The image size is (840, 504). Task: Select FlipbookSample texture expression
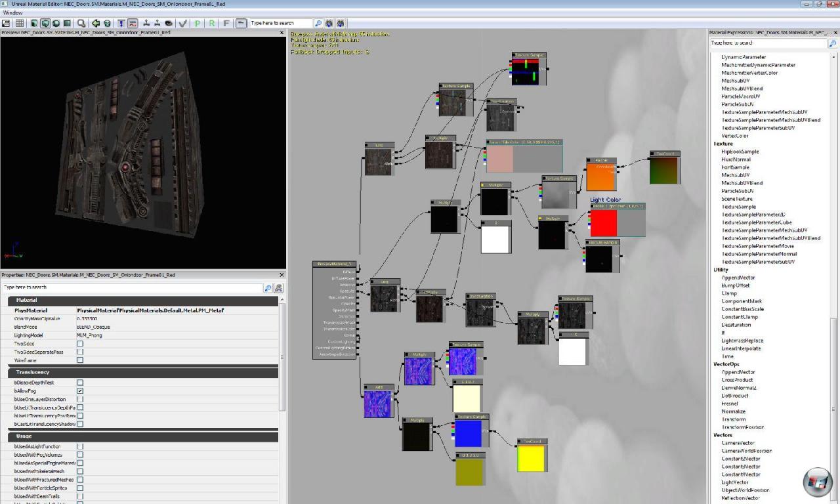[740, 152]
